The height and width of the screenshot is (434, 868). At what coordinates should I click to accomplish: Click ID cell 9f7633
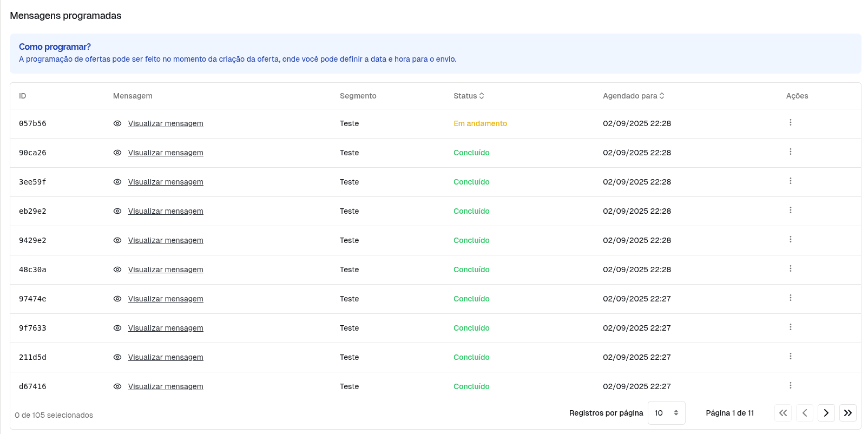point(32,328)
